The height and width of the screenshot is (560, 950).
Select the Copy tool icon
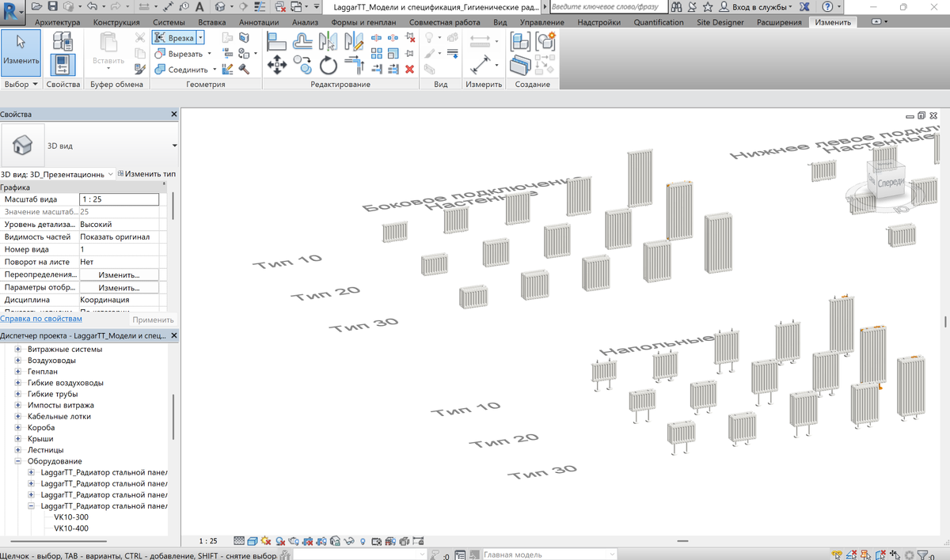(x=302, y=65)
